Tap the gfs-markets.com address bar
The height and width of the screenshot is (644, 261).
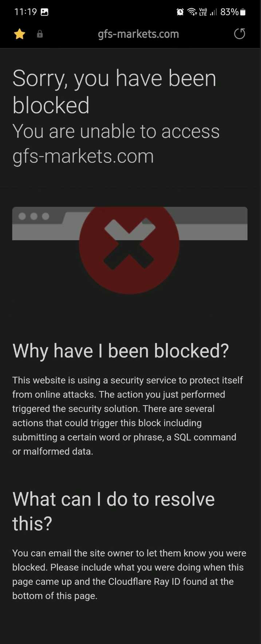[x=138, y=34]
